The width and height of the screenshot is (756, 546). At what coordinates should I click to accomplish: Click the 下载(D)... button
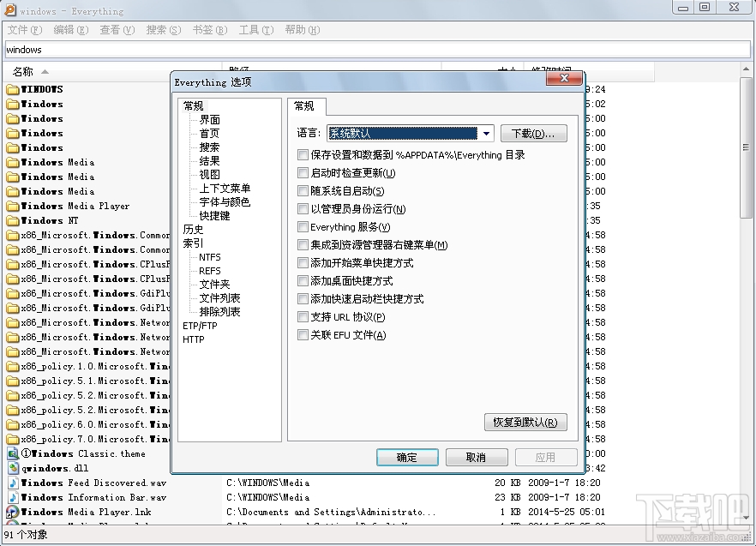(533, 134)
